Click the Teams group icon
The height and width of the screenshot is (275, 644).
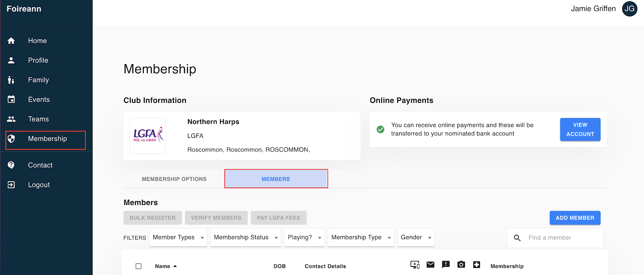coord(11,119)
